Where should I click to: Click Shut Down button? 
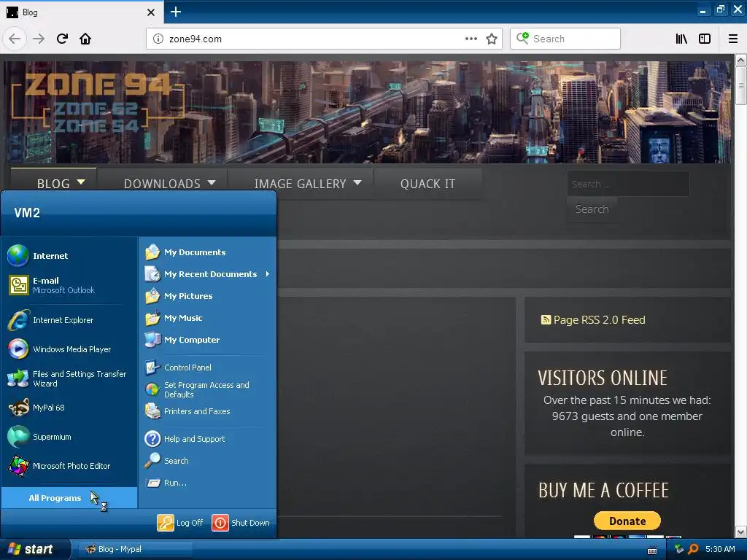(241, 523)
